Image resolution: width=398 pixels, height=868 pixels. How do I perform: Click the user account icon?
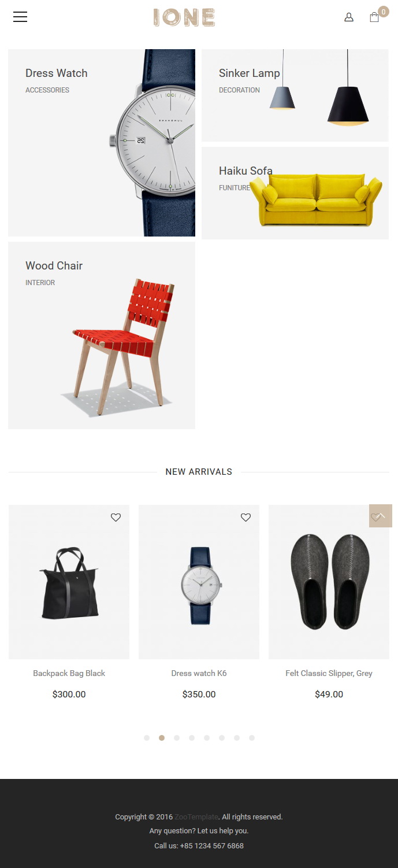click(x=349, y=17)
